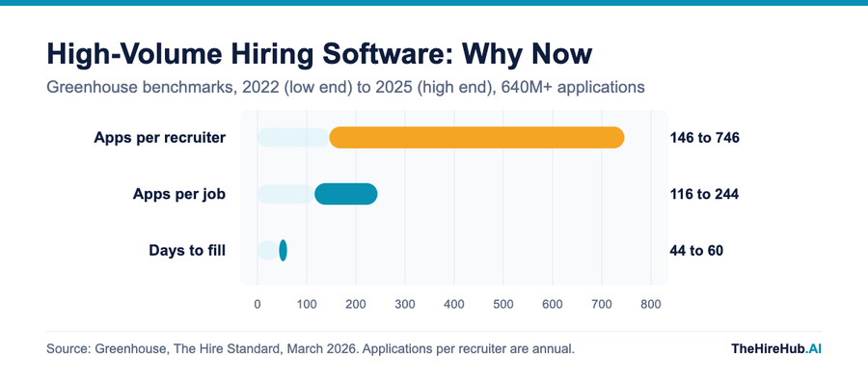
Task: Click the 'Days to fill' row label
Action: pyautogui.click(x=187, y=250)
